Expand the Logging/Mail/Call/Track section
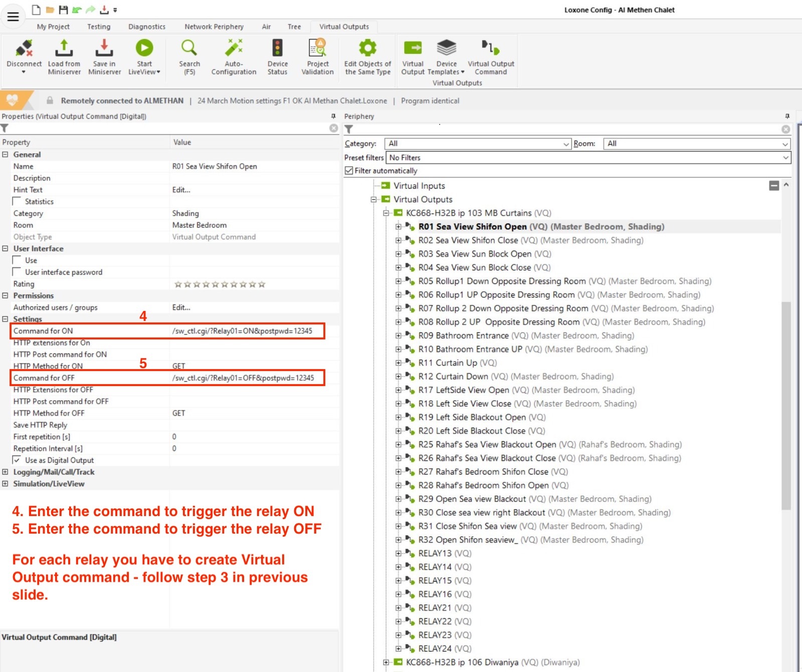Image resolution: width=802 pixels, height=672 pixels. 5,472
